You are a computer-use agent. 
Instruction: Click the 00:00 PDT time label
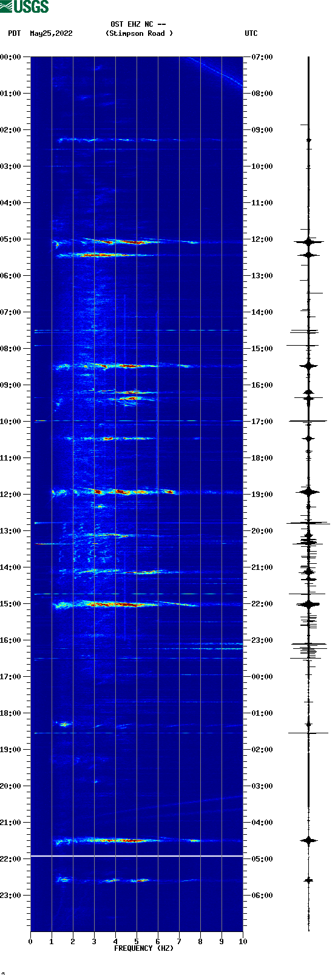[11, 57]
